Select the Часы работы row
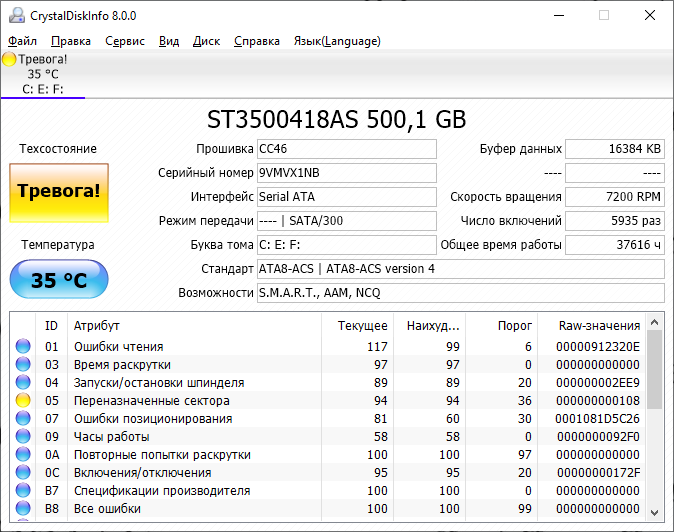This screenshot has width=674, height=532. 328,437
